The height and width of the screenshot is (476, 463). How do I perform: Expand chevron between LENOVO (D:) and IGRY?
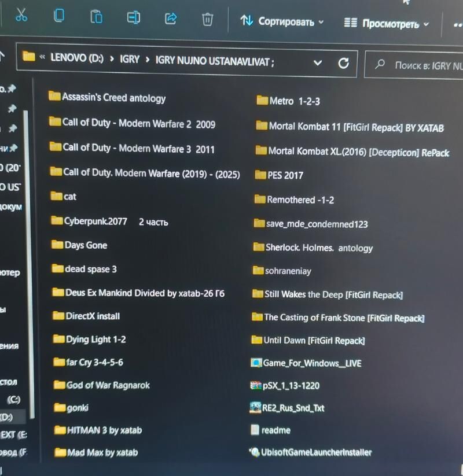point(112,58)
